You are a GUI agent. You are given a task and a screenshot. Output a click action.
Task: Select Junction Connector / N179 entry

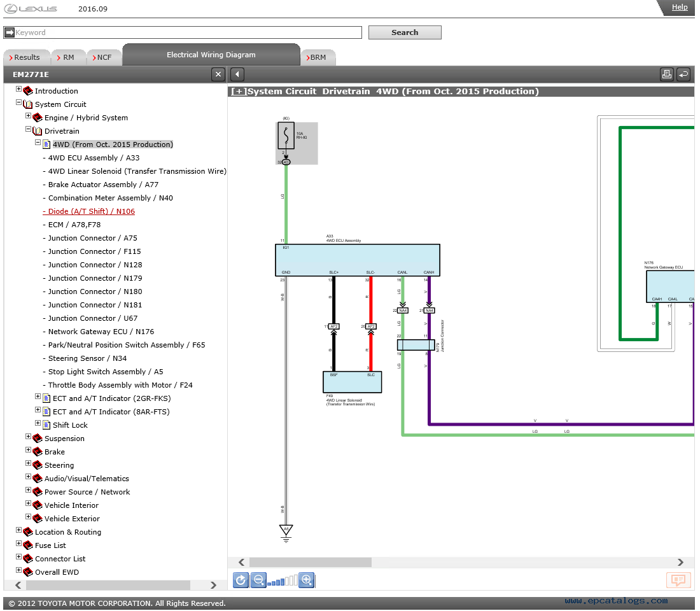coord(95,278)
